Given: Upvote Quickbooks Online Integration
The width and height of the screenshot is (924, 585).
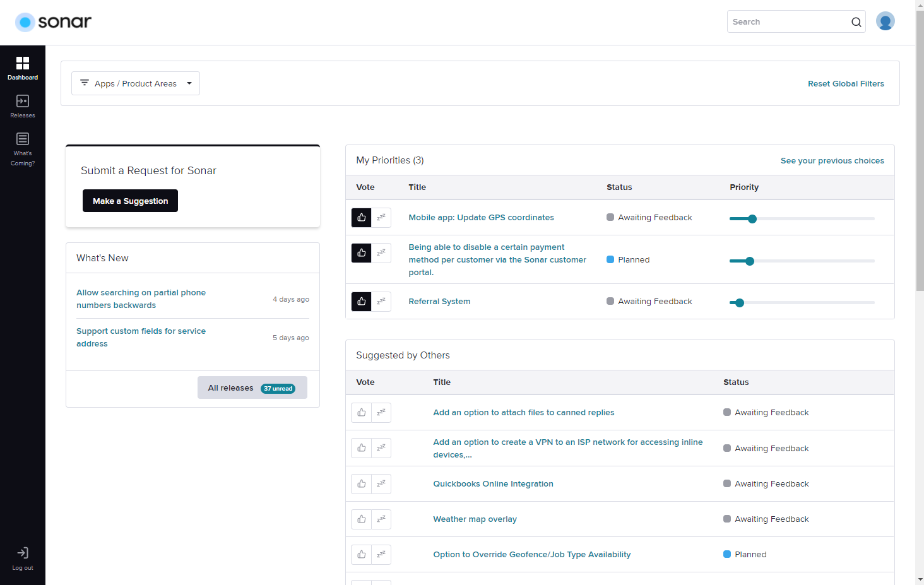Looking at the screenshot, I should (x=362, y=484).
